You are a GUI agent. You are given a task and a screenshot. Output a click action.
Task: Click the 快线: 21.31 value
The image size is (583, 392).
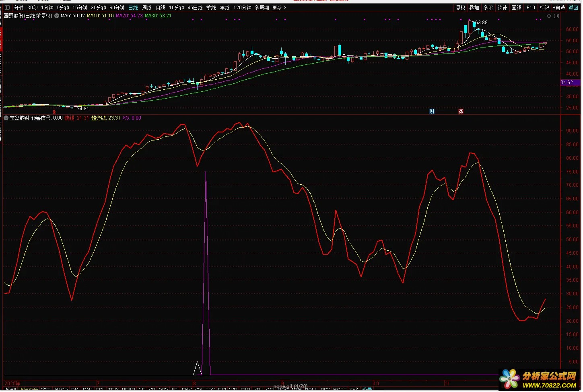click(77, 118)
